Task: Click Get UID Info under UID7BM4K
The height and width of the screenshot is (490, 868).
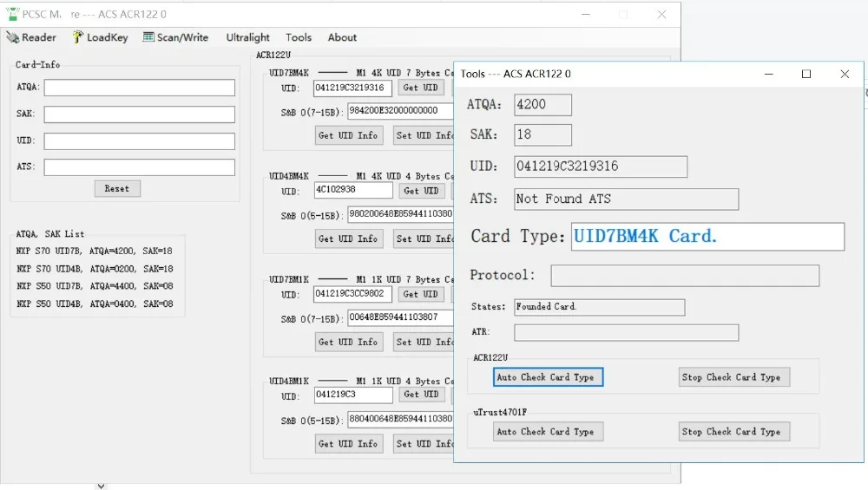Action: coord(348,135)
